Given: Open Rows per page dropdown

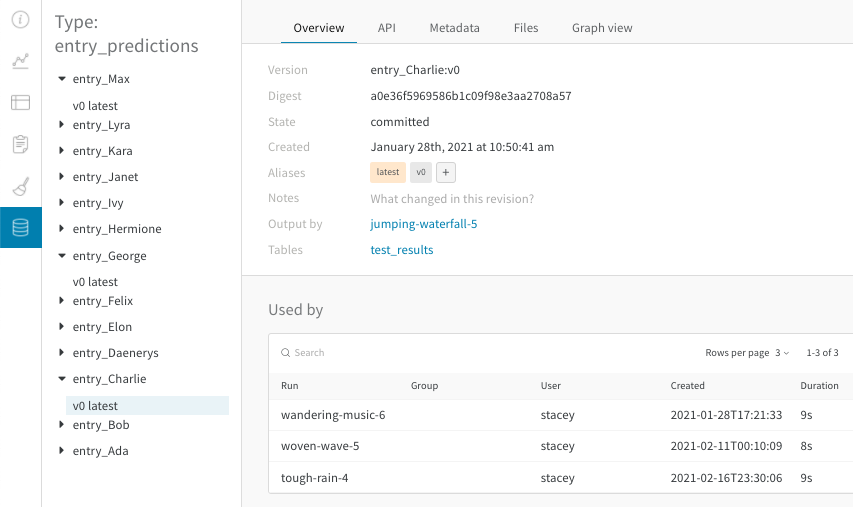Looking at the screenshot, I should pyautogui.click(x=782, y=353).
